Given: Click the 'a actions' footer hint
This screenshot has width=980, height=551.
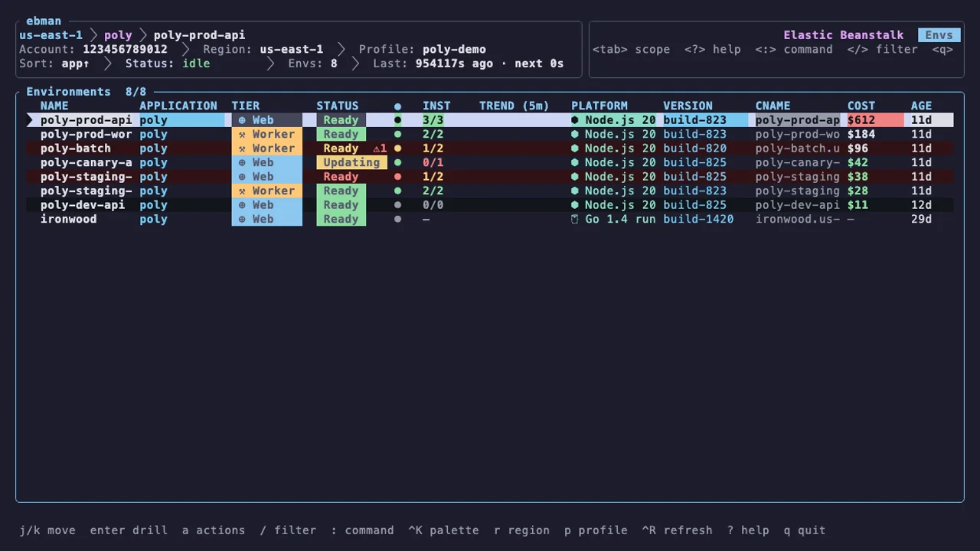Looking at the screenshot, I should (214, 530).
